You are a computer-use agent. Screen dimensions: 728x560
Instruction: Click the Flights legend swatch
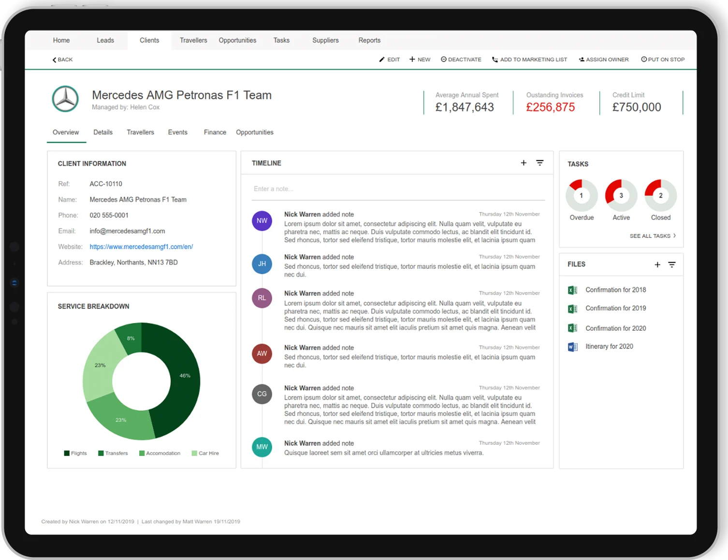click(x=67, y=453)
